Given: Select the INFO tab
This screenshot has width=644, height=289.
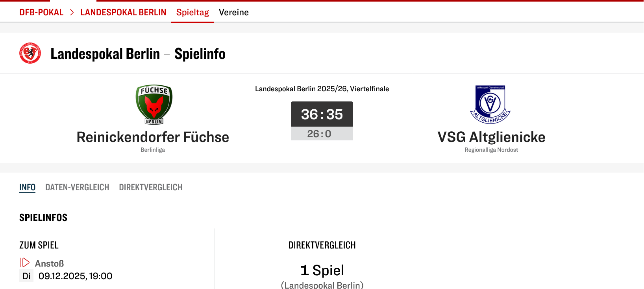Looking at the screenshot, I should (27, 187).
